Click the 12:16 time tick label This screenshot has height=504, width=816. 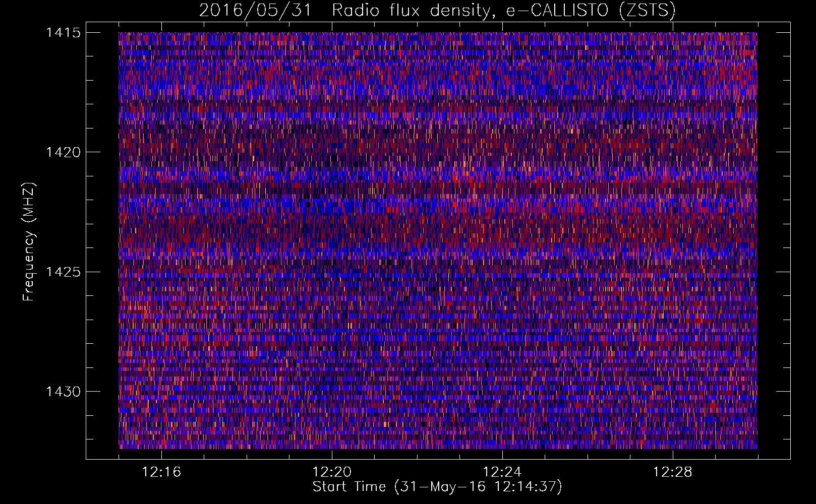tap(161, 472)
